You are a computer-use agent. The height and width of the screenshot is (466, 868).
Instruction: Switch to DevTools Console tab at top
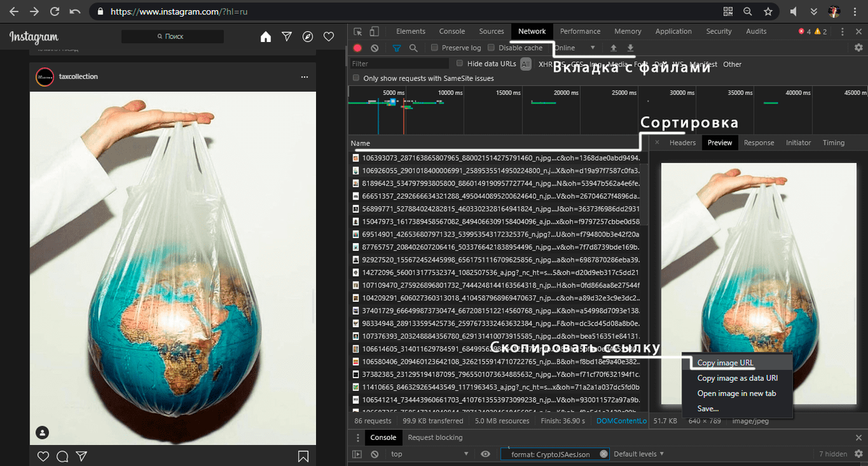coord(452,31)
